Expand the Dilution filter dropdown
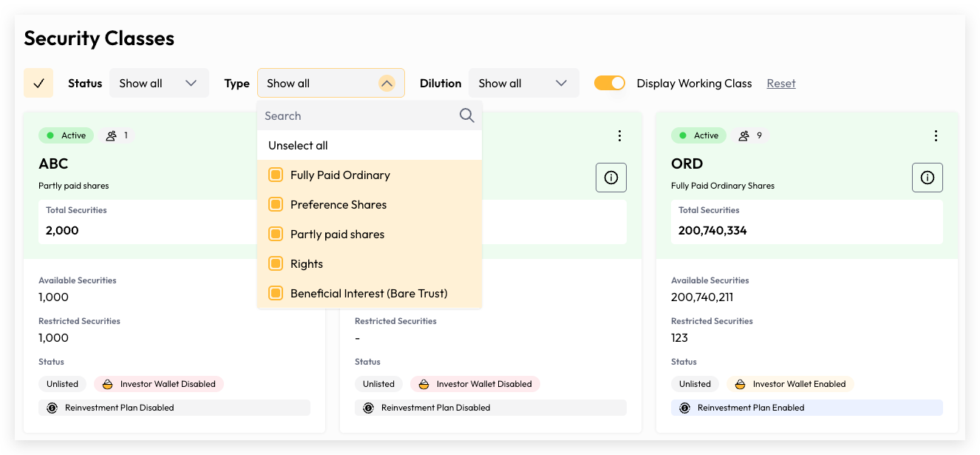Screen dimensions: 980x455 click(523, 83)
